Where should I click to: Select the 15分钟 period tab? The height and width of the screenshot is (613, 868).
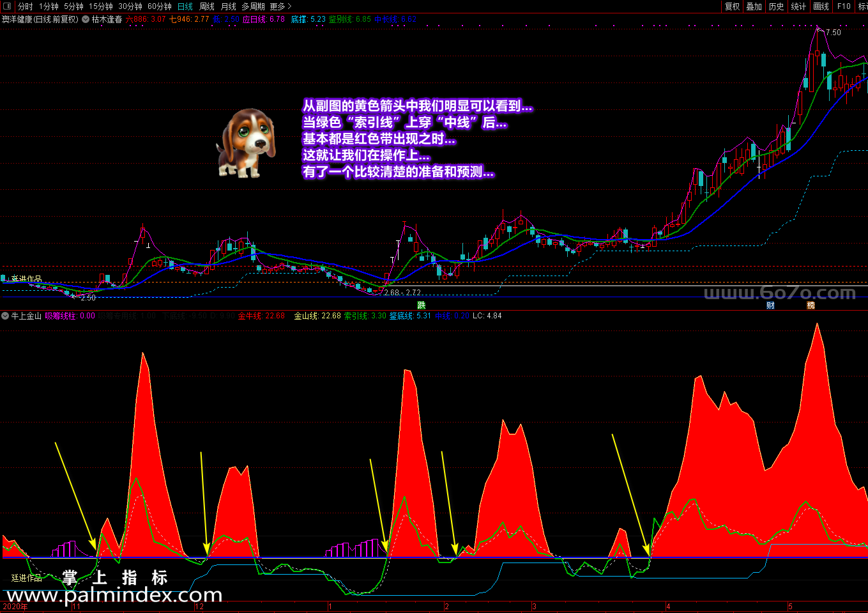click(100, 6)
